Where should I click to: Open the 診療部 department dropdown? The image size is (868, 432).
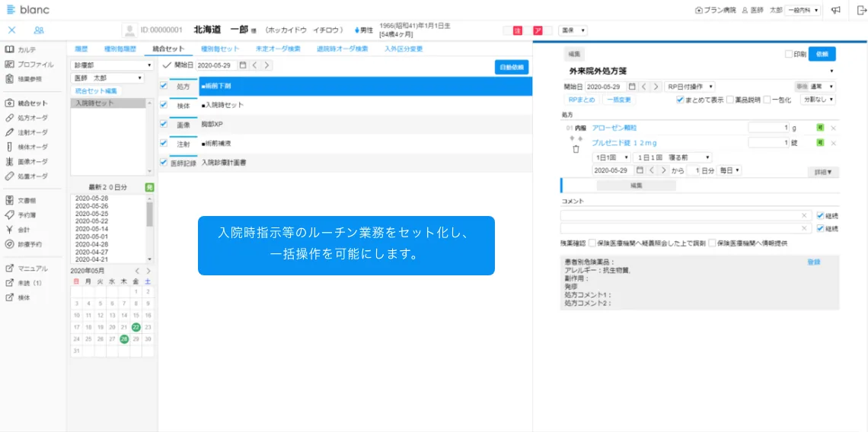click(113, 65)
